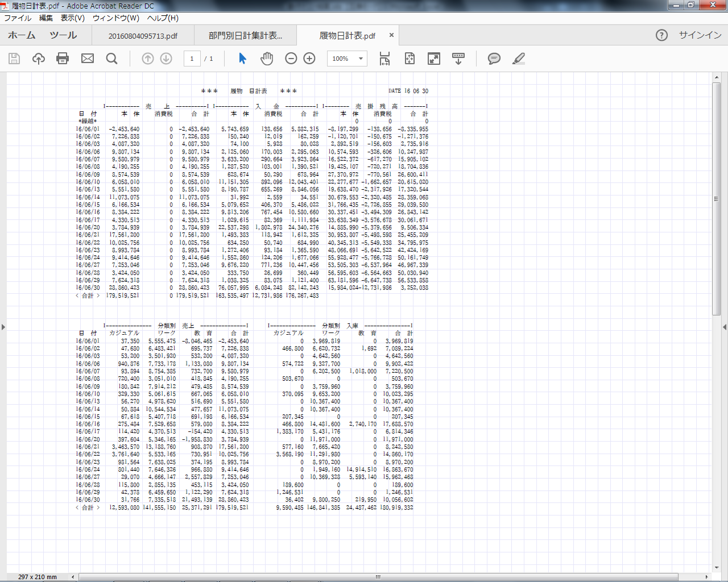
Task: Open the ツール view
Action: (x=63, y=35)
